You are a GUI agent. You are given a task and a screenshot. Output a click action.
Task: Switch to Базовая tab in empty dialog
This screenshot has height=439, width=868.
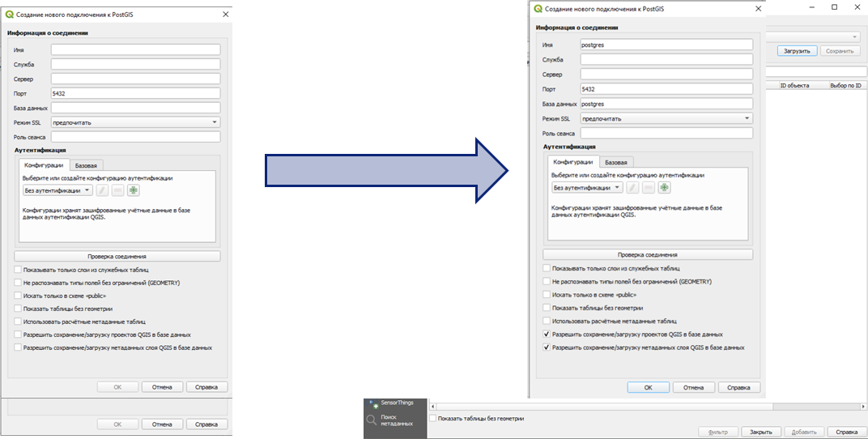click(86, 165)
